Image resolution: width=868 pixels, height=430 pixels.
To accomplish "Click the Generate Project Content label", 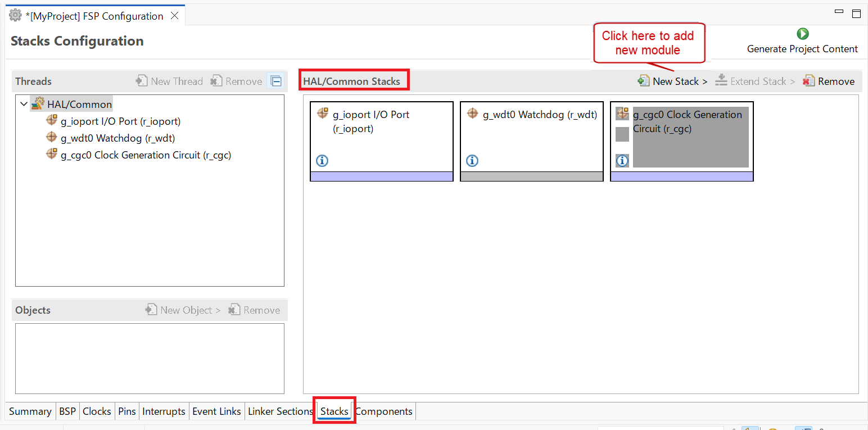I will [x=802, y=49].
